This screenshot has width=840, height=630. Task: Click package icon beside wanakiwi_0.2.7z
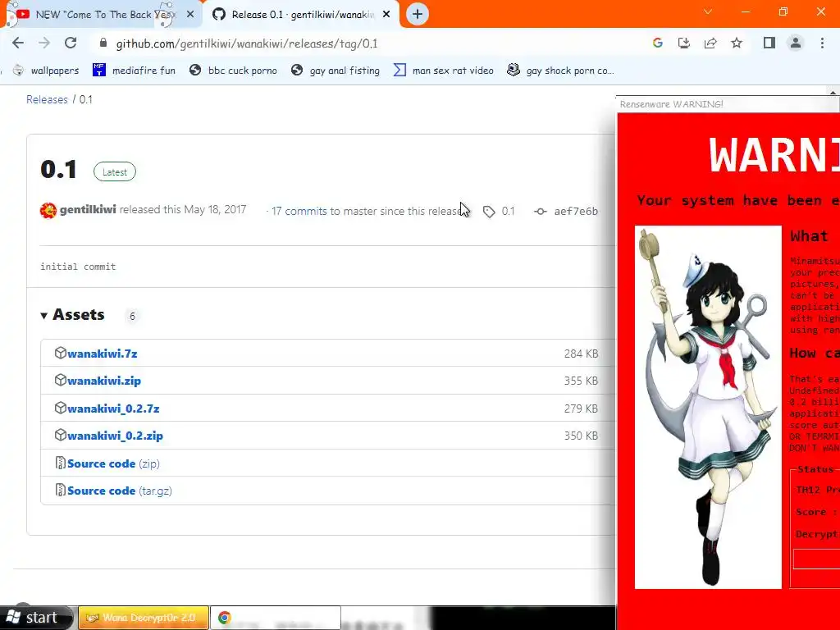(x=60, y=409)
